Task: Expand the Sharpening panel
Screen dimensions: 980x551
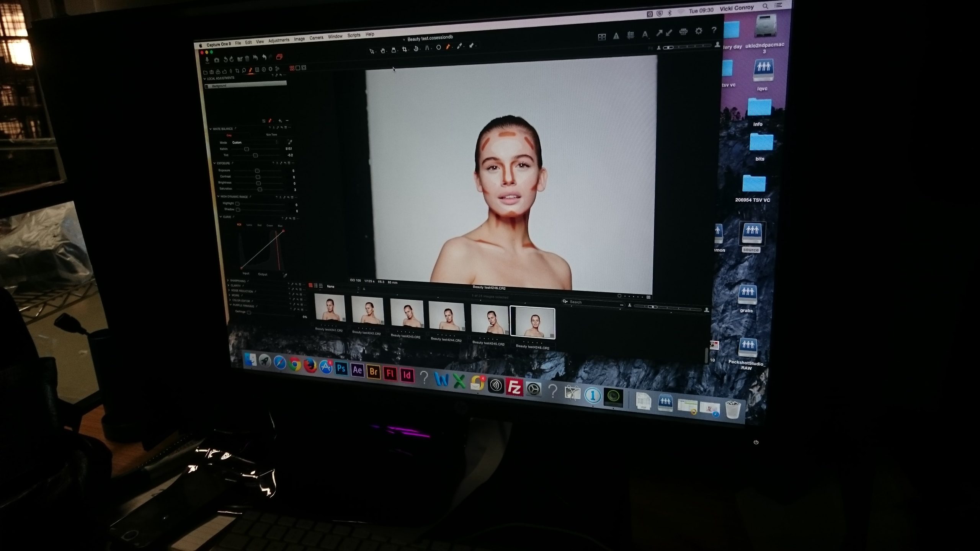Action: click(x=228, y=280)
